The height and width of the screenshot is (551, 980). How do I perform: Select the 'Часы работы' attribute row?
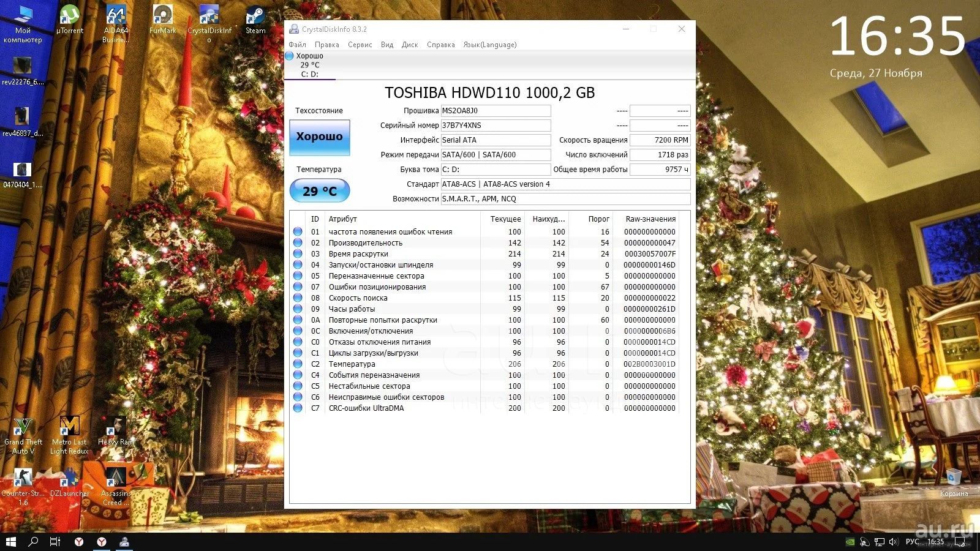484,309
